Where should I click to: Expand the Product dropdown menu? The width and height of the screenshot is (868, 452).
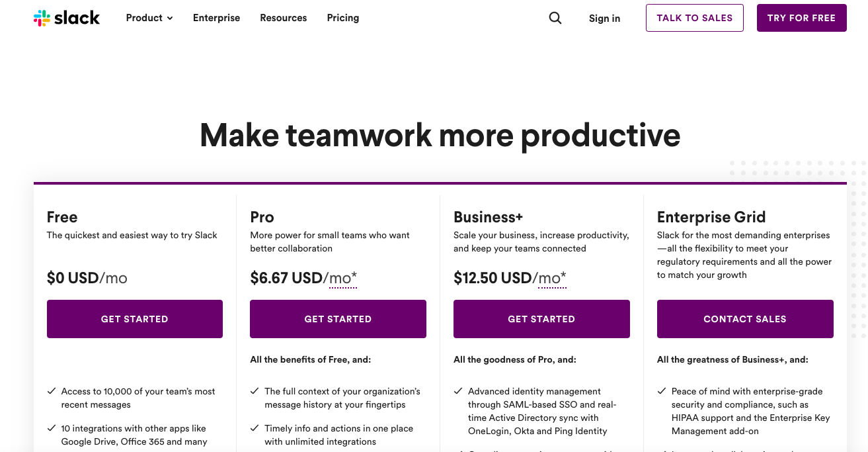144,18
